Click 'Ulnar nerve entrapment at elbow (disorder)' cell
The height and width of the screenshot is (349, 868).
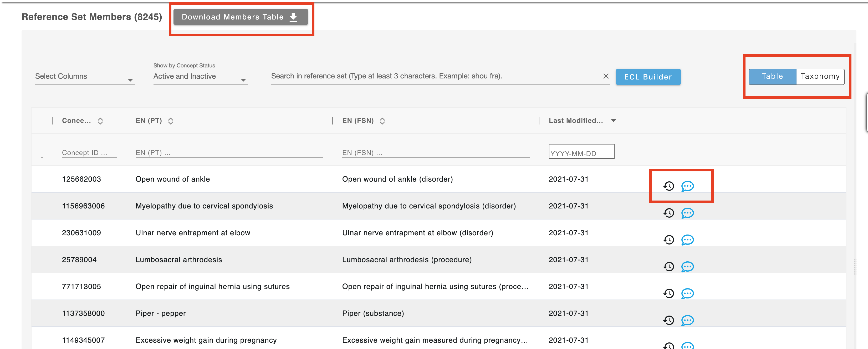coord(417,233)
